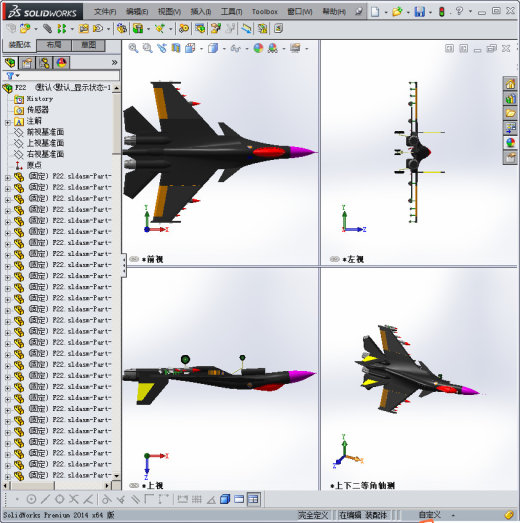Open Appearances sphere icon in task pane
This screenshot has height=523, width=520.
click(x=510, y=143)
